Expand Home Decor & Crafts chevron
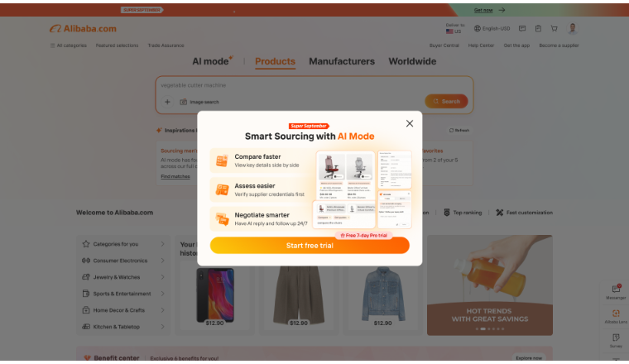629x364 pixels. (162, 310)
